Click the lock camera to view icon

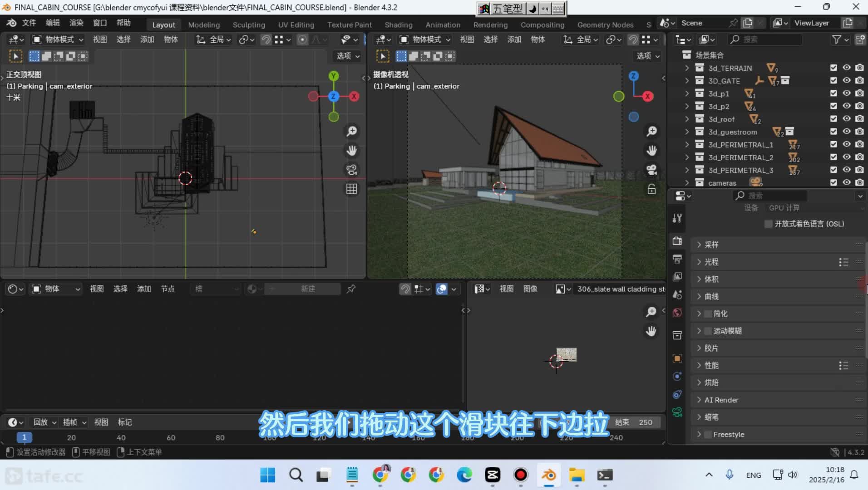651,189
